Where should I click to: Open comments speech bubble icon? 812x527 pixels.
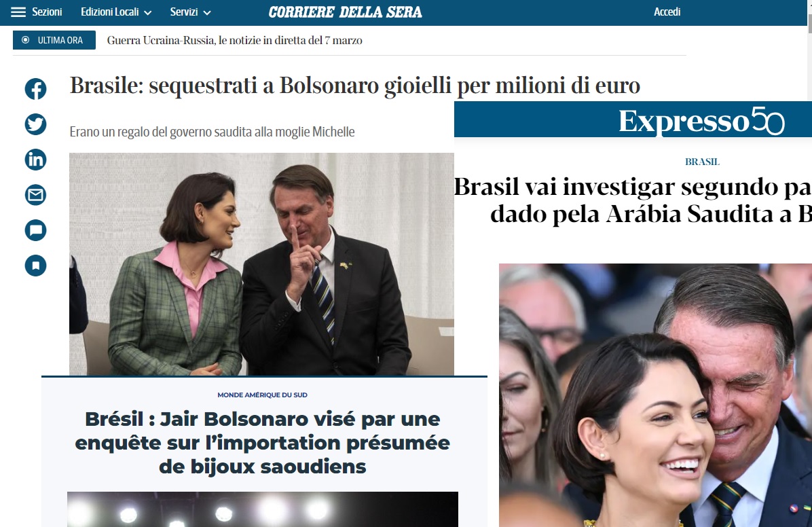(36, 230)
